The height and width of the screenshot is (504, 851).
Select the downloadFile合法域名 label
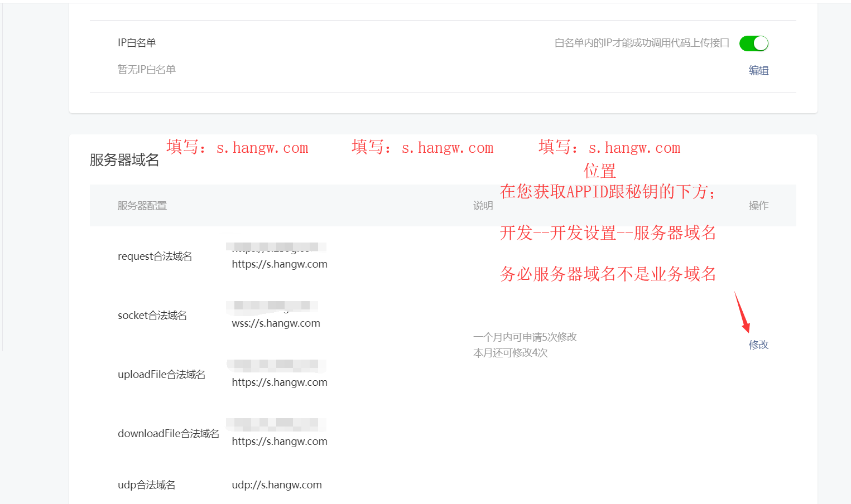point(168,434)
